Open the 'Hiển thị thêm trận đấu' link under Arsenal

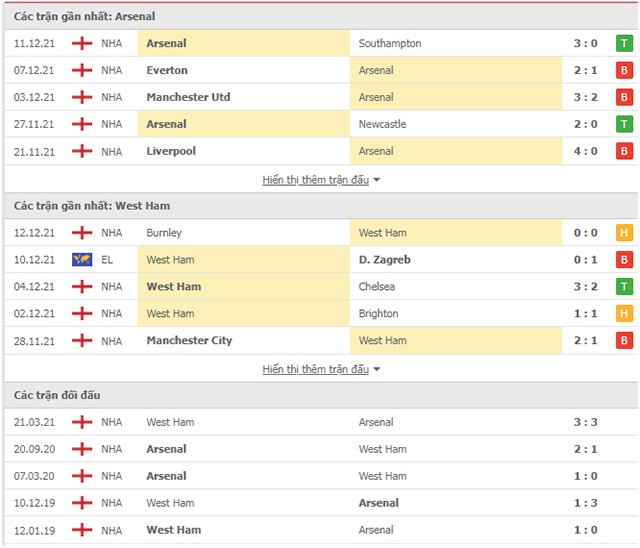point(316,180)
